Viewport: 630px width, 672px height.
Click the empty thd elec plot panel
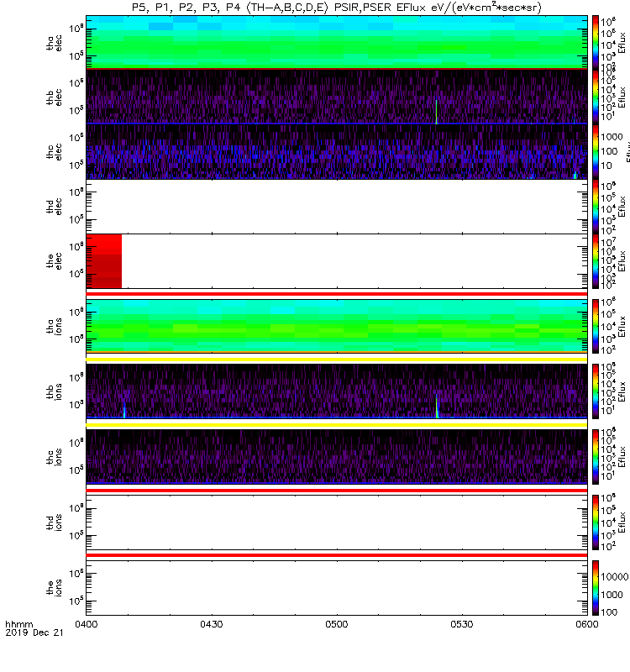pos(337,206)
